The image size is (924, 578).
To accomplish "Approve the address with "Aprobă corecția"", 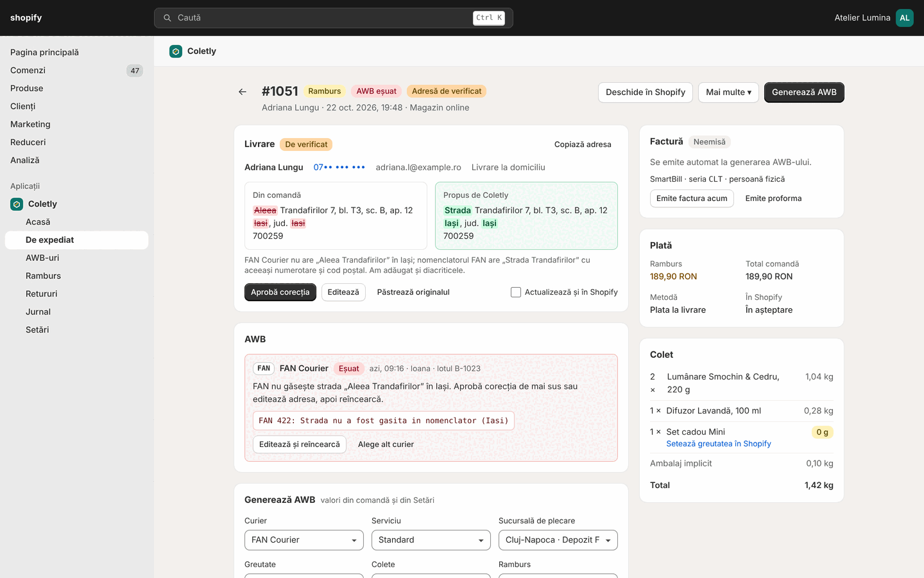I will pos(280,292).
